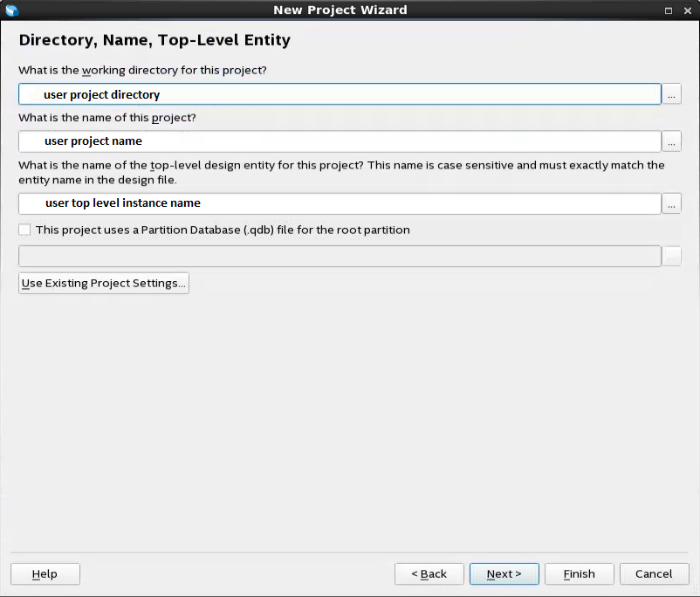Go to previous page with Back
The width and height of the screenshot is (700, 597).
tap(429, 573)
